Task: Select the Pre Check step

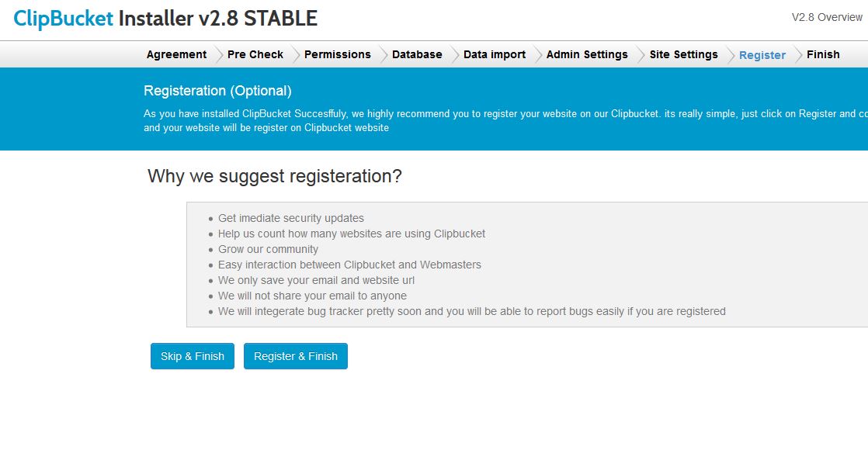Action: 255,54
